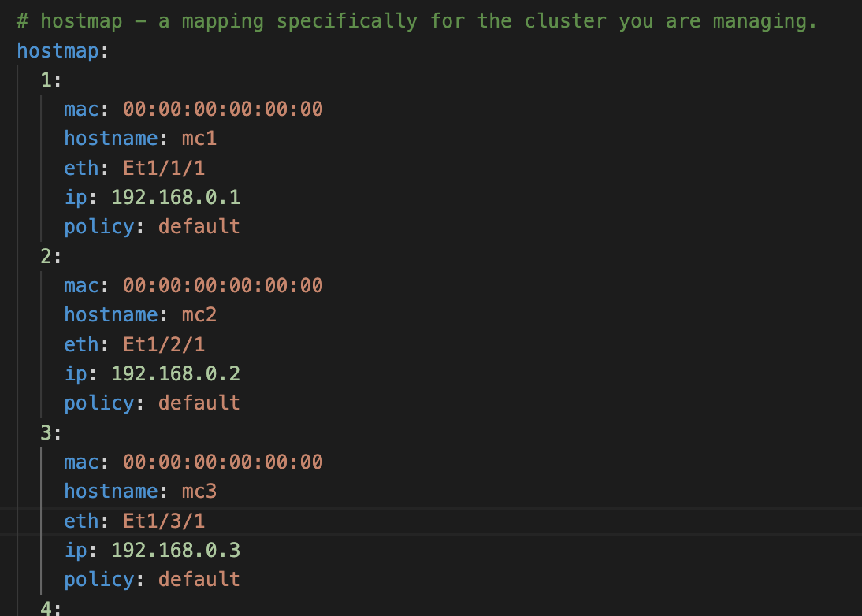Click the eth value Et1/3/1
The height and width of the screenshot is (616, 862).
pyautogui.click(x=164, y=521)
